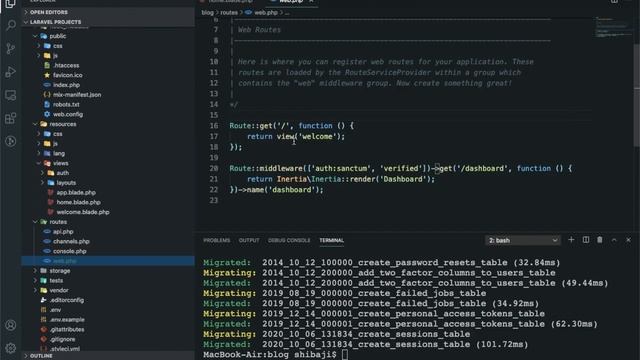The height and width of the screenshot is (360, 640).
Task: Click the editor vertical scrollbar
Action: (637, 94)
